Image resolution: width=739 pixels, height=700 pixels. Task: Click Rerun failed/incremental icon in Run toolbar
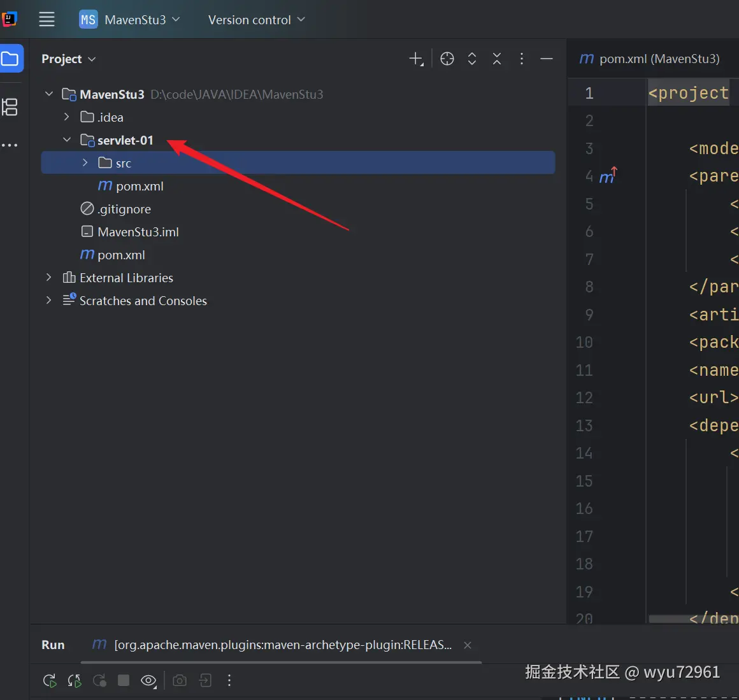coord(75,681)
